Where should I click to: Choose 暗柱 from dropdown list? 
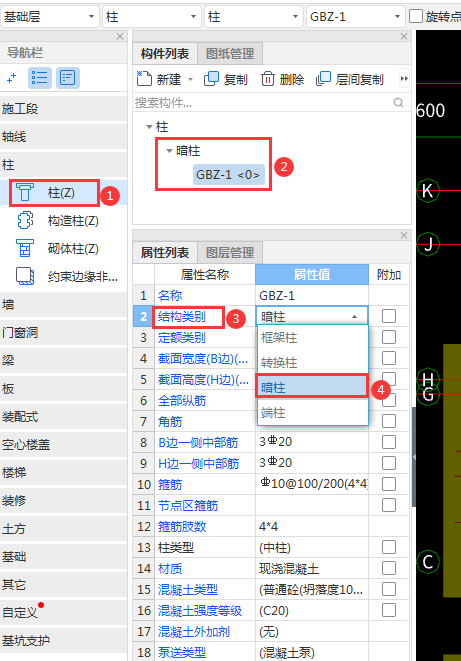pos(313,387)
